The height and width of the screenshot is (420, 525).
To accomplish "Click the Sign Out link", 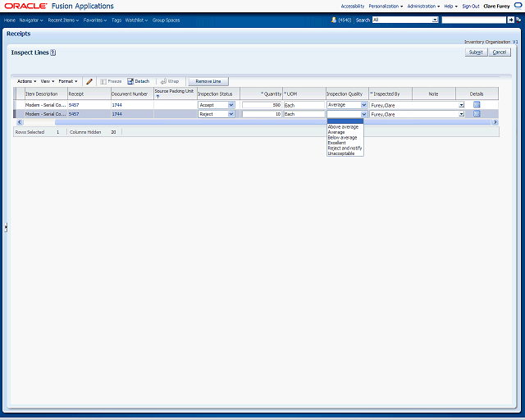I will pyautogui.click(x=470, y=6).
